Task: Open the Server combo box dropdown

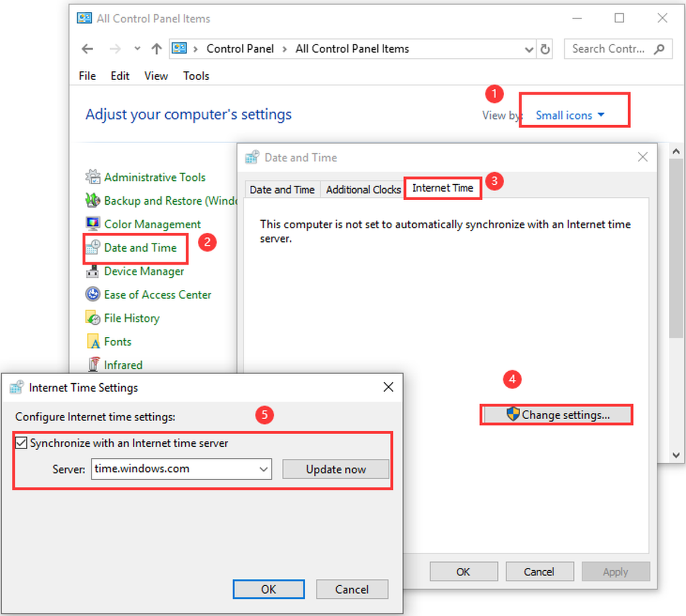Action: 264,469
